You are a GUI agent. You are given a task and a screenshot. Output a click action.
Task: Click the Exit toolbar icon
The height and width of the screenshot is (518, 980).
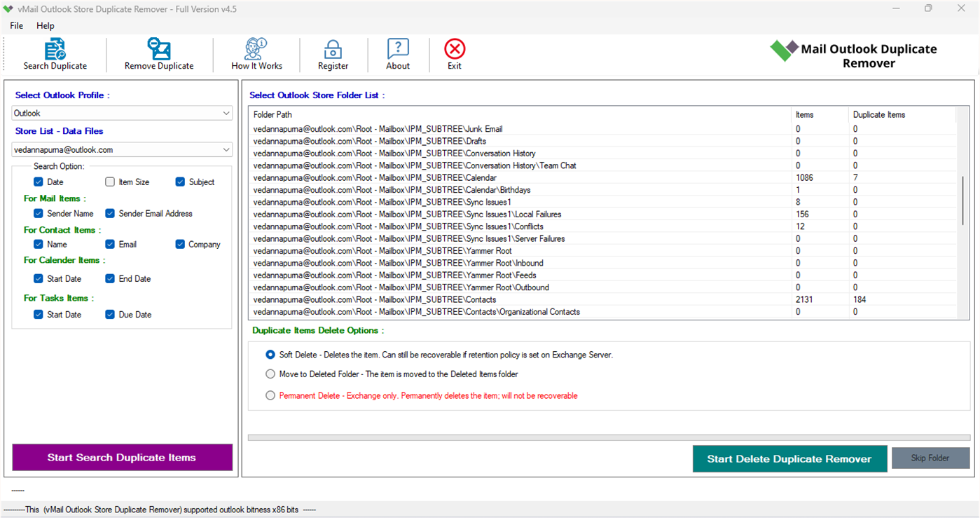(454, 54)
